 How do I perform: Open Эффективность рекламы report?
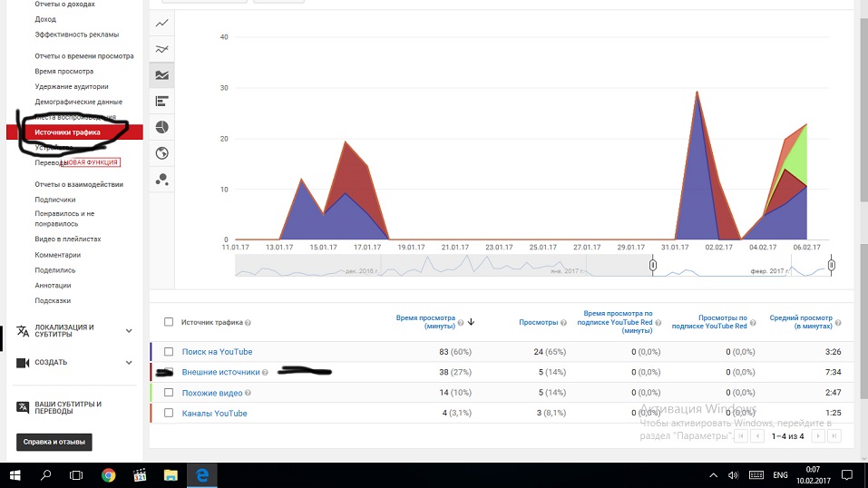[76, 34]
